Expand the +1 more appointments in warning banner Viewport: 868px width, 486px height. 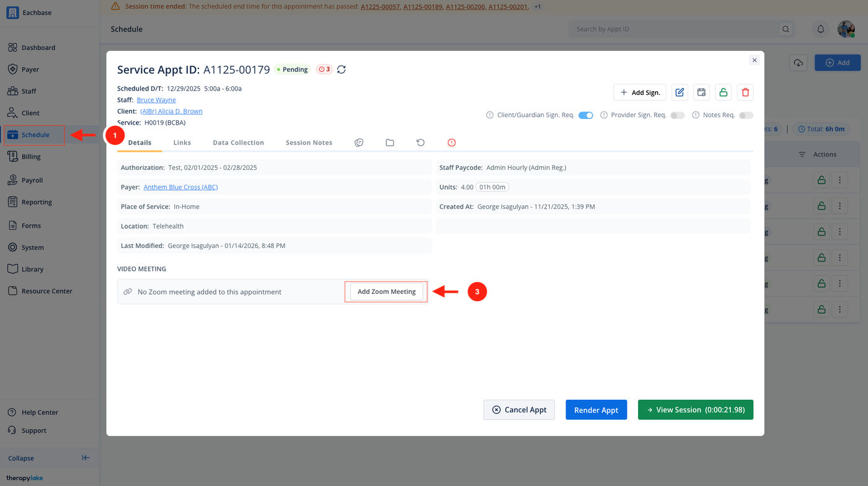[x=538, y=6]
